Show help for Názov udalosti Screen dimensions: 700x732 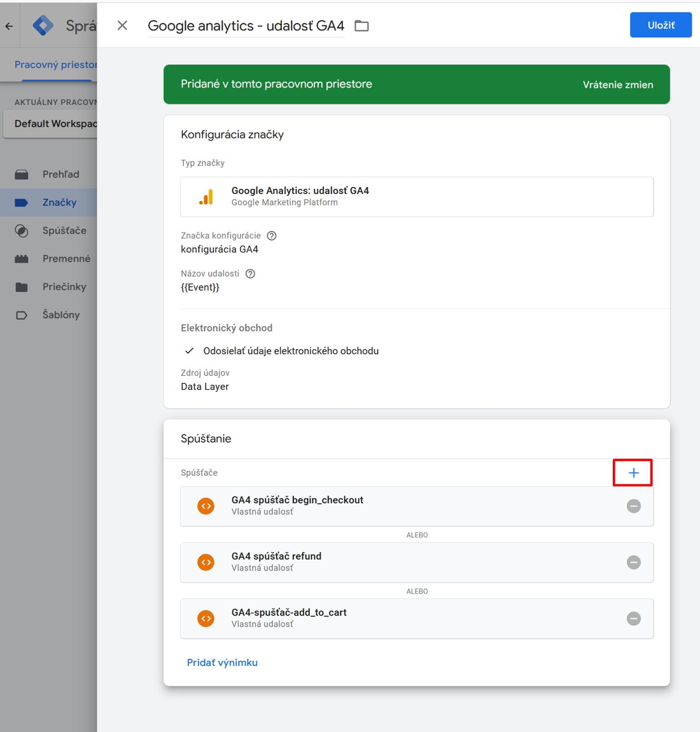[250, 273]
